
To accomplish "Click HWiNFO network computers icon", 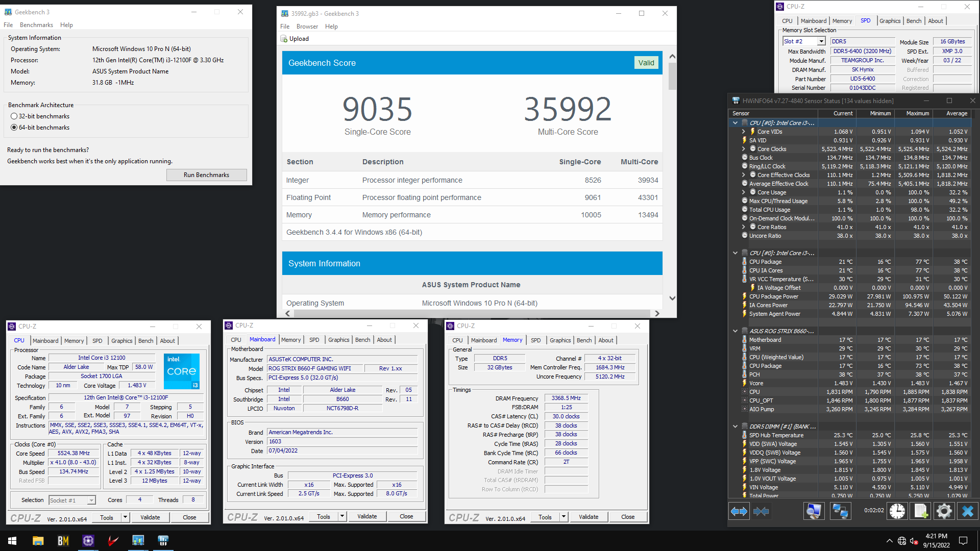I will click(840, 511).
